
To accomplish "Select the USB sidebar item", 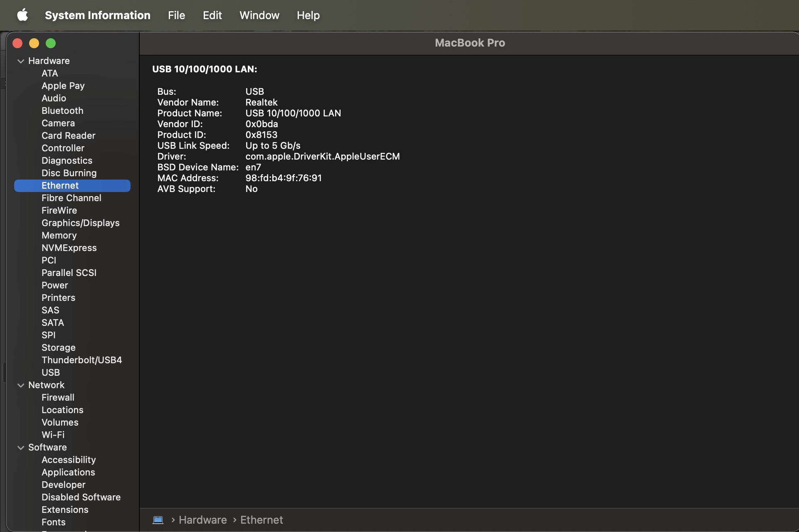I will click(x=51, y=372).
